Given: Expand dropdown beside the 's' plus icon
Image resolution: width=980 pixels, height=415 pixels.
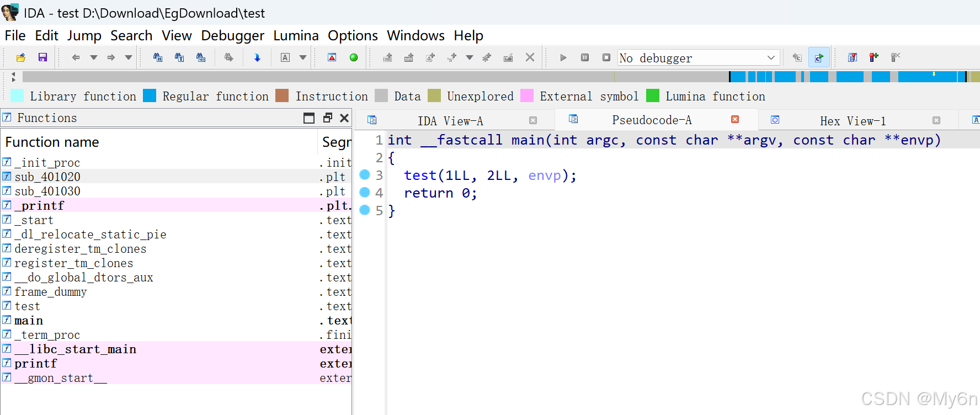Looking at the screenshot, I should point(470,57).
